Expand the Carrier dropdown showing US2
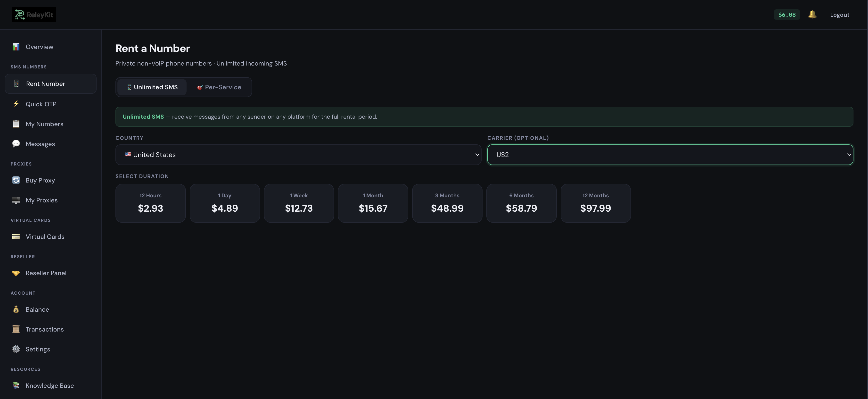 670,155
